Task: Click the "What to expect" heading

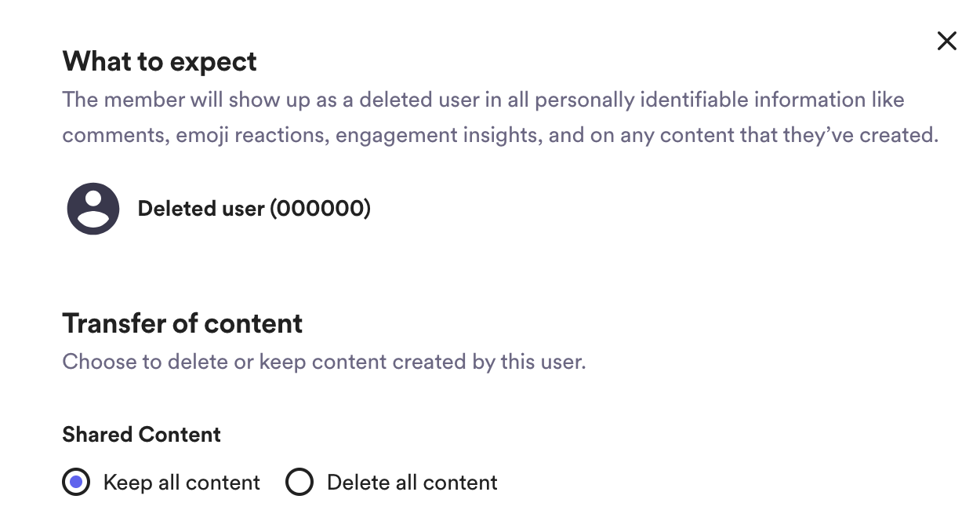Action: click(x=159, y=61)
